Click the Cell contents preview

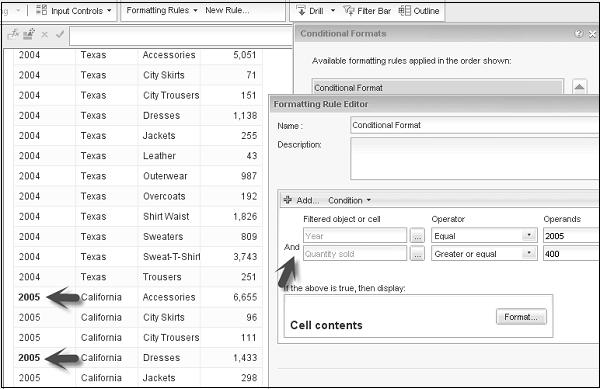(326, 325)
